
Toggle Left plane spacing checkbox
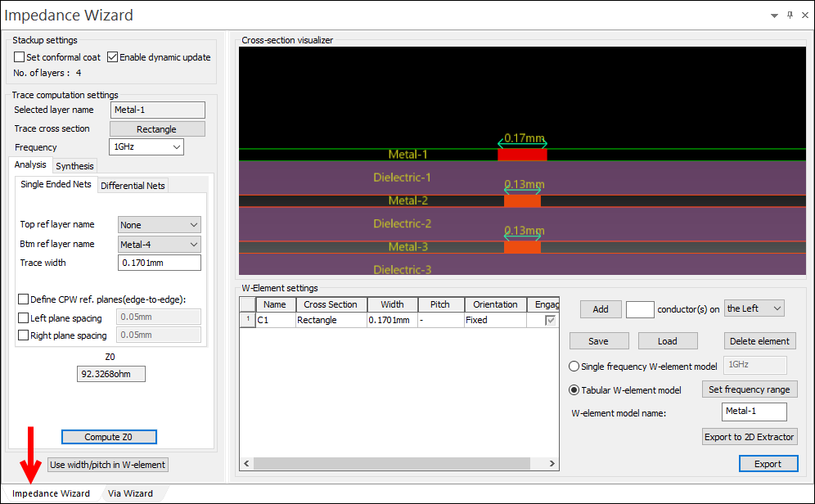coord(23,317)
